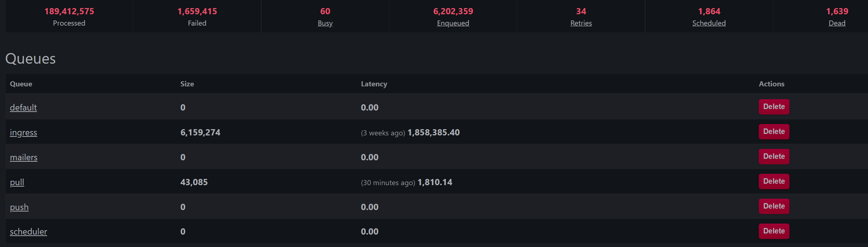The image size is (868, 247).
Task: Open the Busy jobs link
Action: 325,23
